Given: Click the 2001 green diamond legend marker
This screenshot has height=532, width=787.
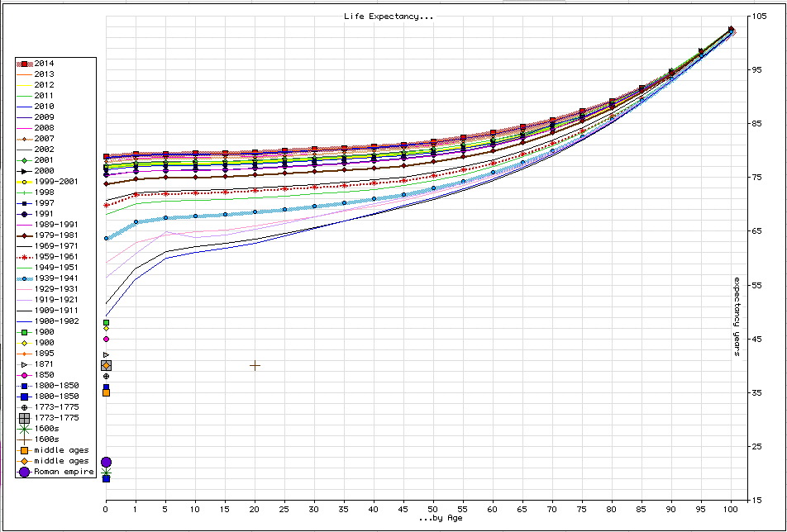Looking at the screenshot, I should [25, 160].
